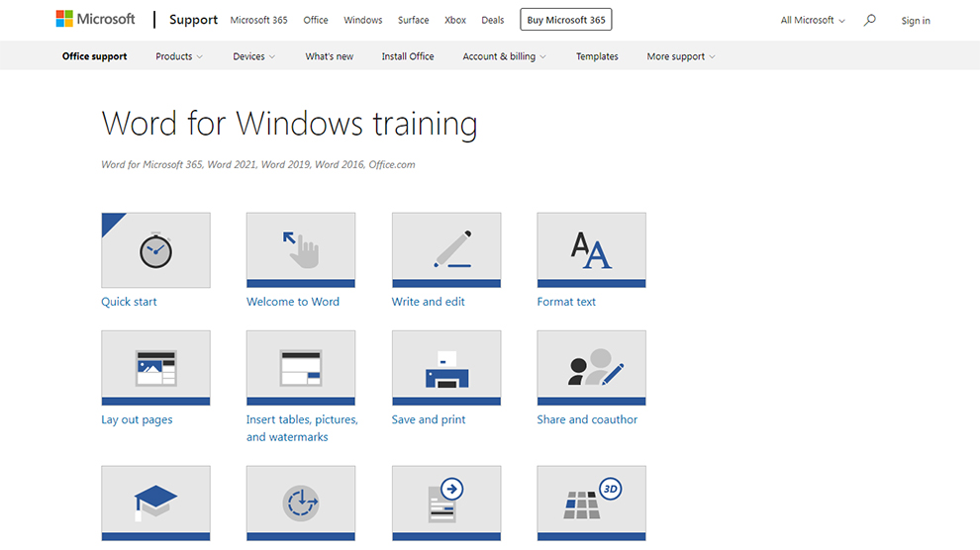Click the Buy Microsoft 365 button
Image resolution: width=980 pixels, height=550 pixels.
pyautogui.click(x=565, y=20)
